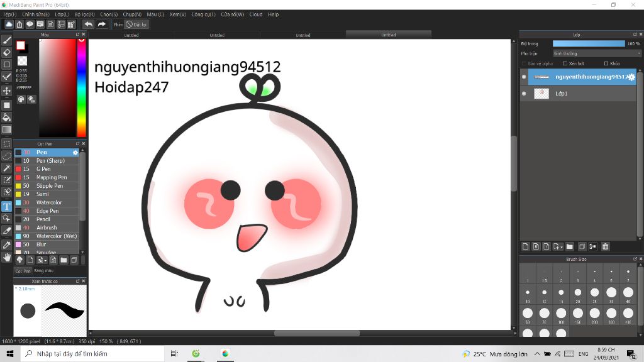The height and width of the screenshot is (362, 644).
Task: Create a new 8-bit layer
Action: 536,246
